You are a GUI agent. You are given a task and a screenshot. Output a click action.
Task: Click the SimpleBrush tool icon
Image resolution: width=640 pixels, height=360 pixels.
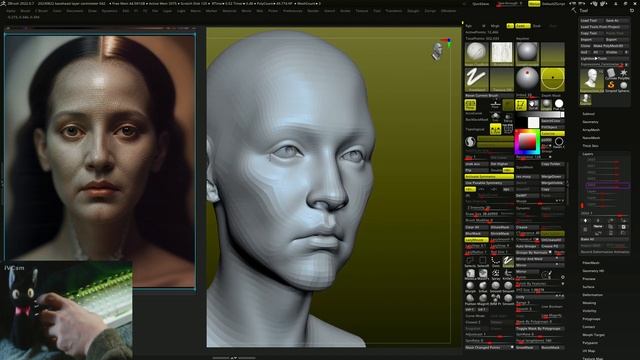[x=611, y=86]
